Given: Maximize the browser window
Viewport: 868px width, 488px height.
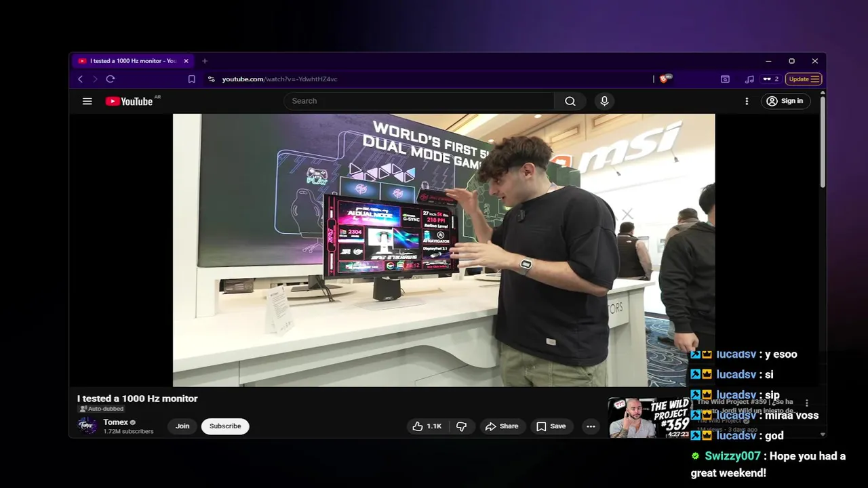Looking at the screenshot, I should [x=791, y=61].
